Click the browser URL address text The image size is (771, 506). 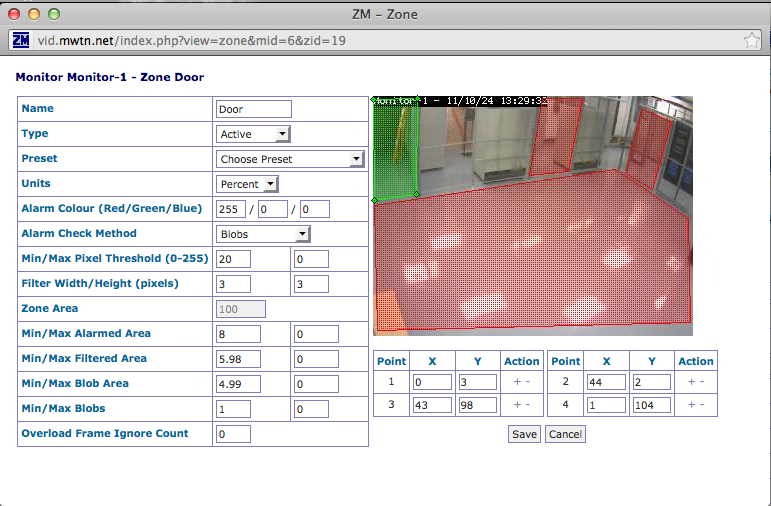coord(192,40)
